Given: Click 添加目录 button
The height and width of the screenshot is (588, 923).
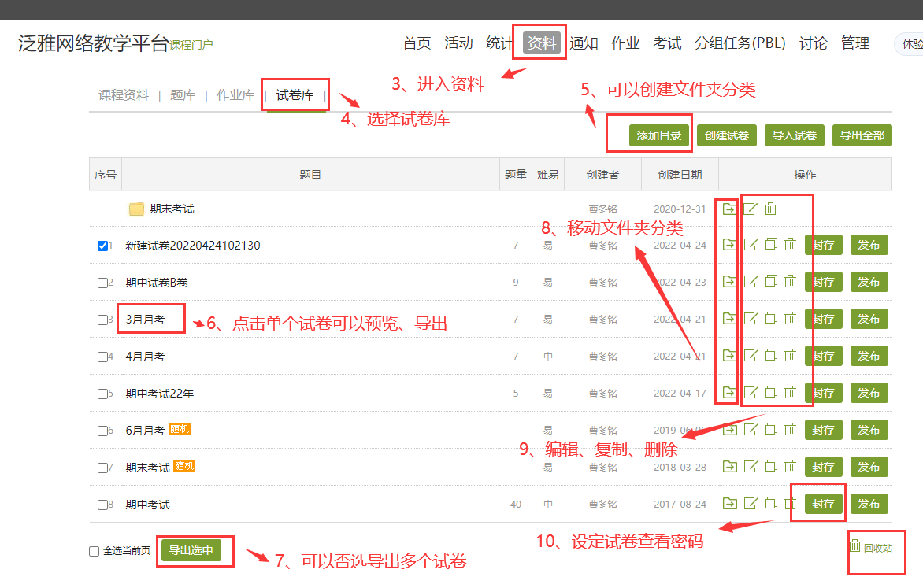Looking at the screenshot, I should click(x=658, y=135).
